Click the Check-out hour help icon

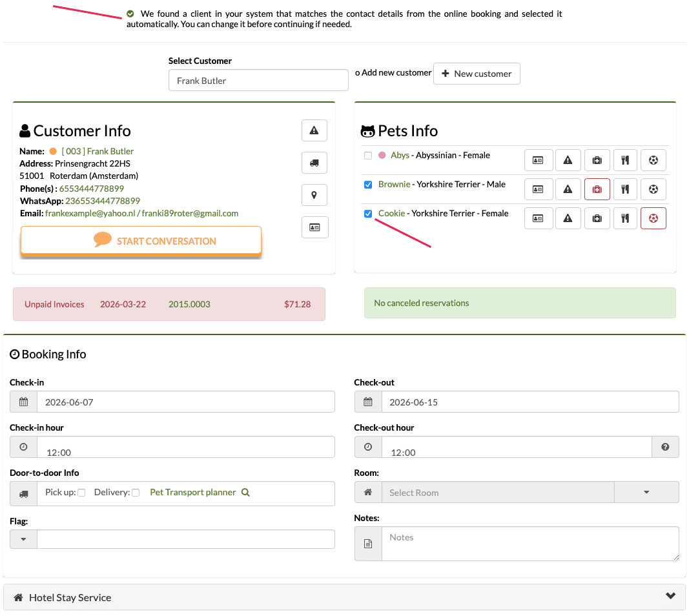[665, 447]
